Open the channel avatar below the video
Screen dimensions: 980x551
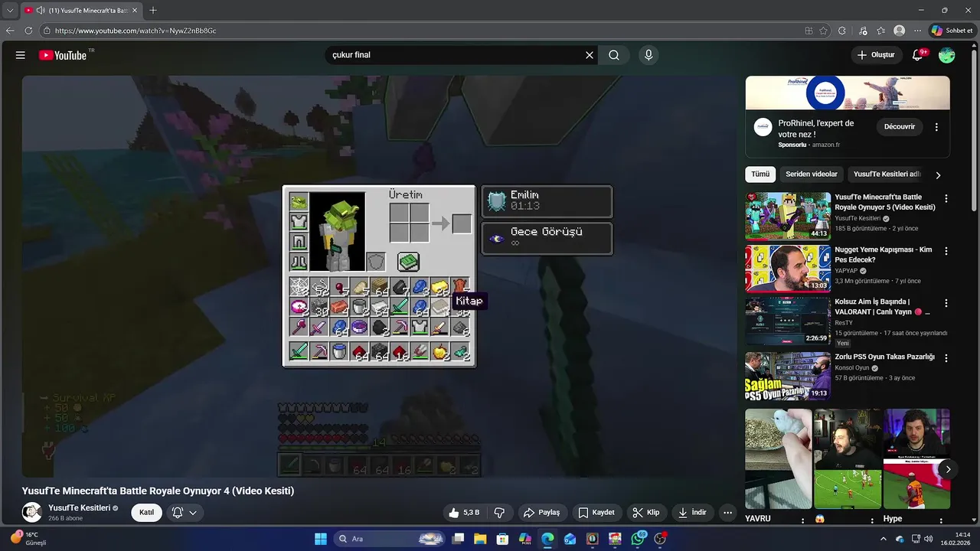pos(32,513)
